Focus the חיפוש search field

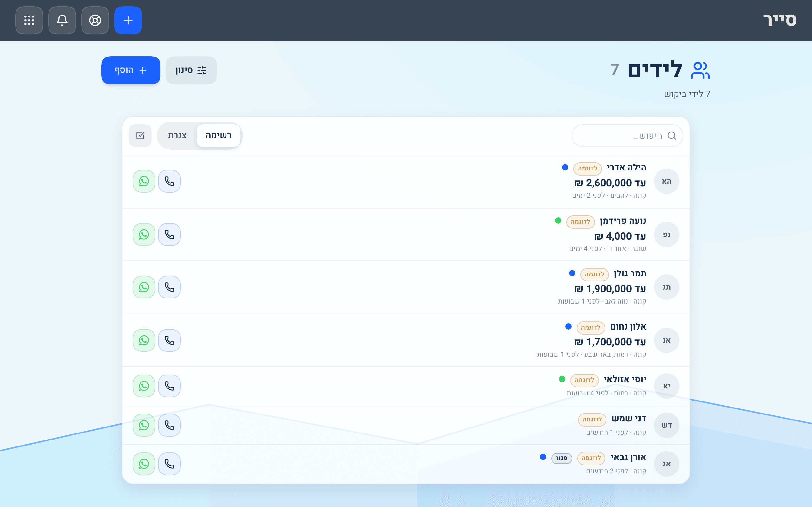click(627, 136)
